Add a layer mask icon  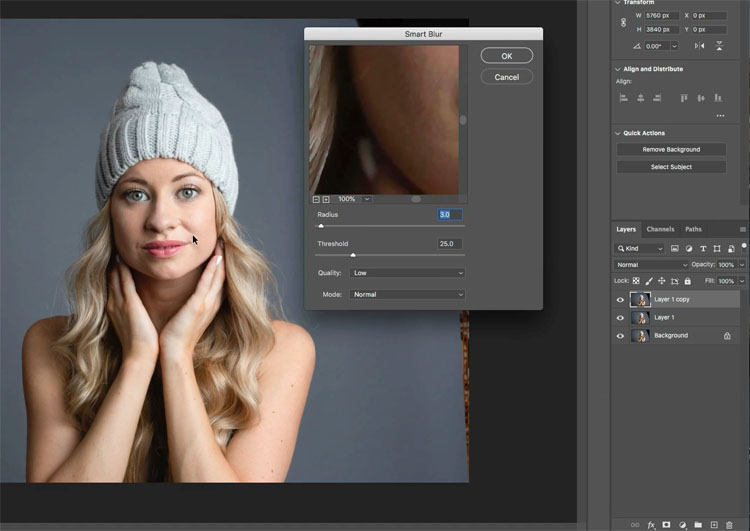click(666, 525)
